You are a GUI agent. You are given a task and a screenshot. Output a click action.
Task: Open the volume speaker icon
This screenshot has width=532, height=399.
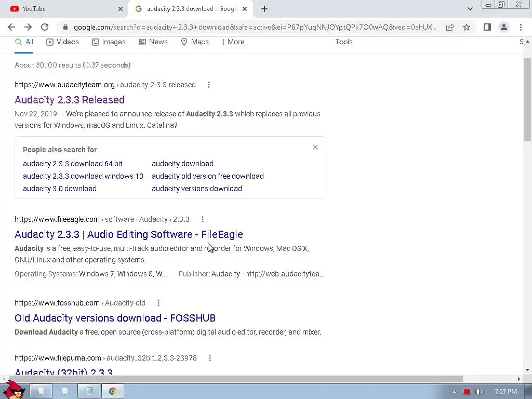tap(479, 392)
